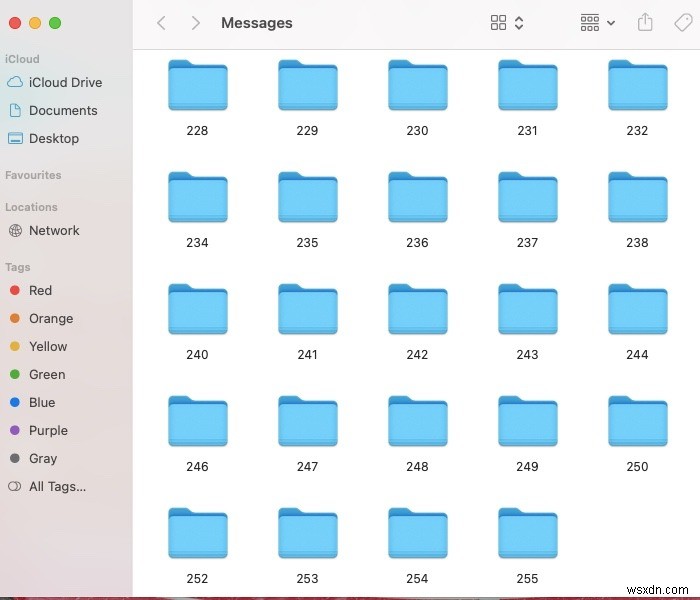Click the 240 folder icon

coord(198,309)
